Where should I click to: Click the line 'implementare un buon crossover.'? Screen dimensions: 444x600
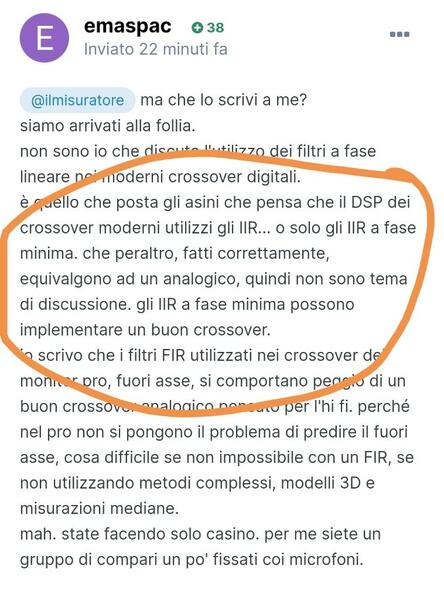(x=145, y=330)
